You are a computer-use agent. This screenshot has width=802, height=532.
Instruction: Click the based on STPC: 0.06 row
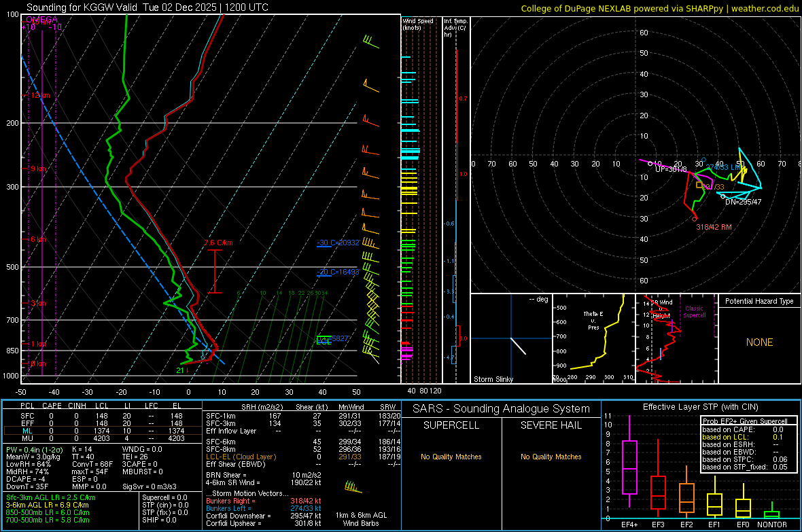(745, 459)
